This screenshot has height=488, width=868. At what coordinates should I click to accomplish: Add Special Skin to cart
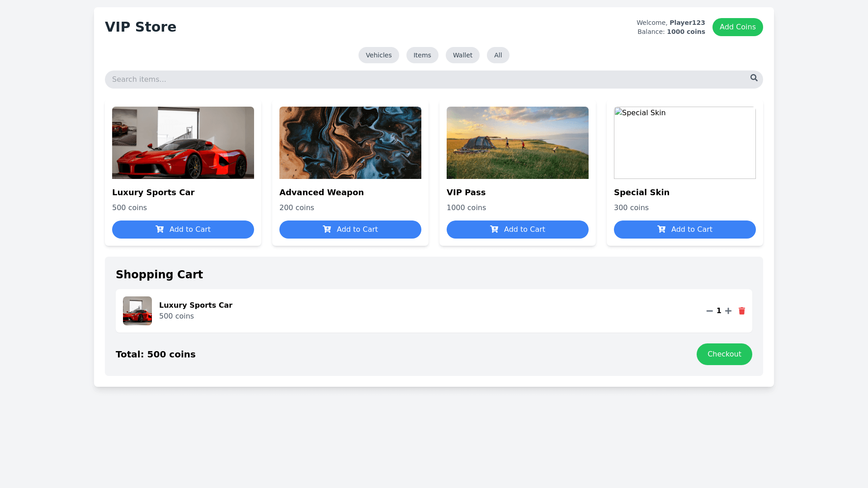(x=684, y=230)
